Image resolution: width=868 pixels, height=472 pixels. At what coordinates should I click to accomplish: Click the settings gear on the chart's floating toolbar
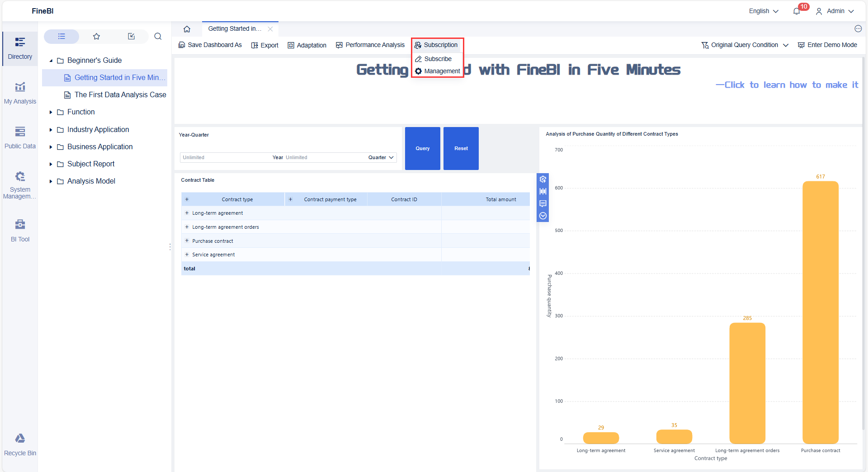[x=542, y=179]
